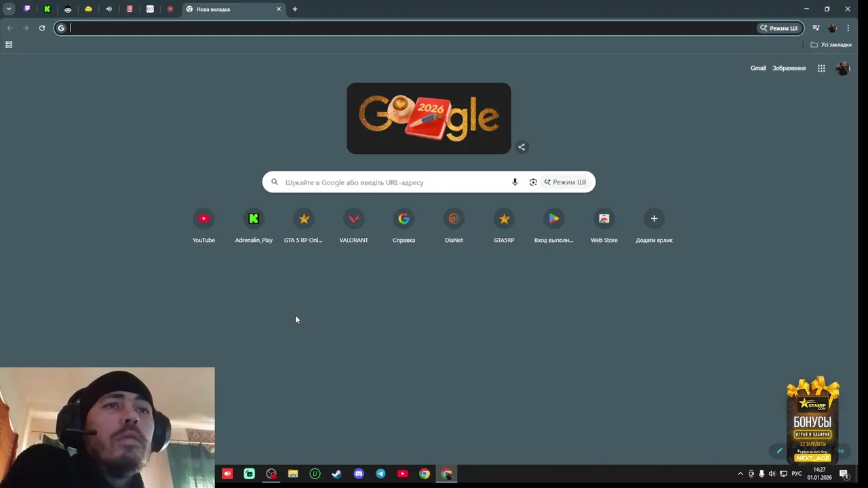Open Google Lens image search
Image resolution: width=868 pixels, height=488 pixels.
click(x=533, y=182)
